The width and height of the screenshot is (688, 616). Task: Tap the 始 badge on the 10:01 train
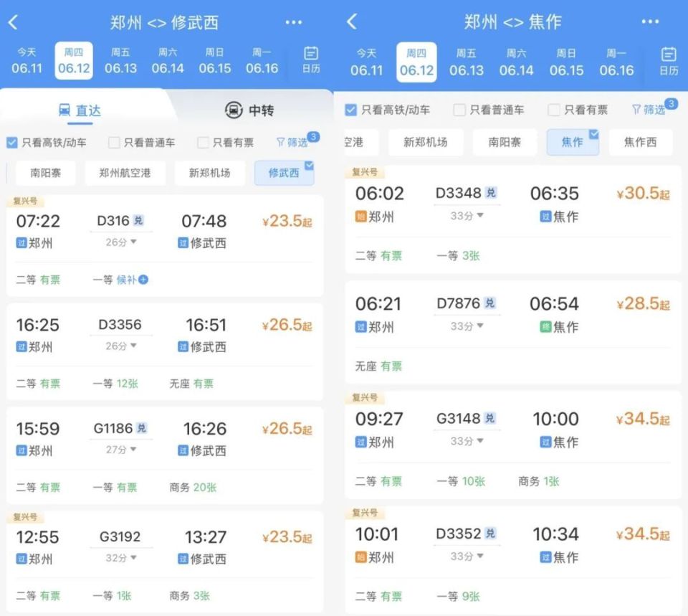coord(360,557)
